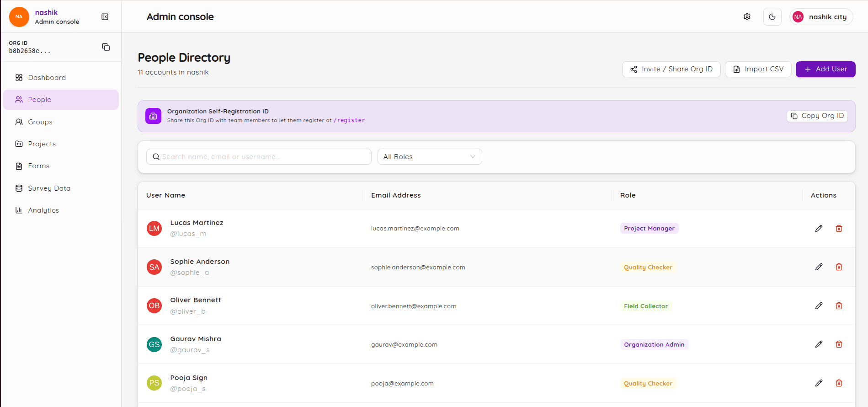The height and width of the screenshot is (407, 868).
Task: Edit Sophie Anderson with pencil icon
Action: pos(819,267)
